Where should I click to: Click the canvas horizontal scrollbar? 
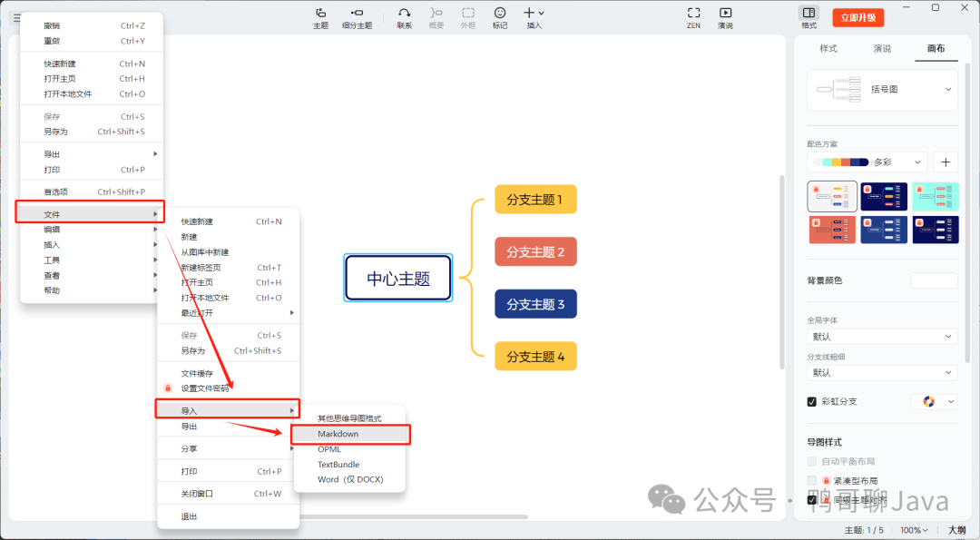coord(413,517)
